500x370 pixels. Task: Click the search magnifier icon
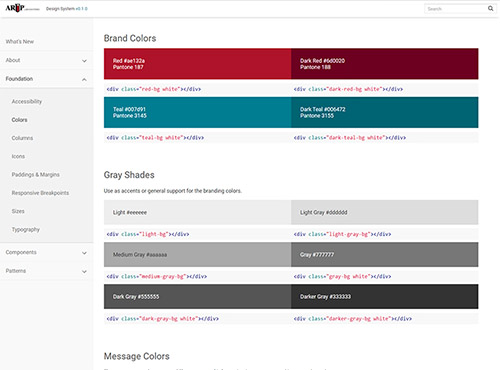pos(490,9)
